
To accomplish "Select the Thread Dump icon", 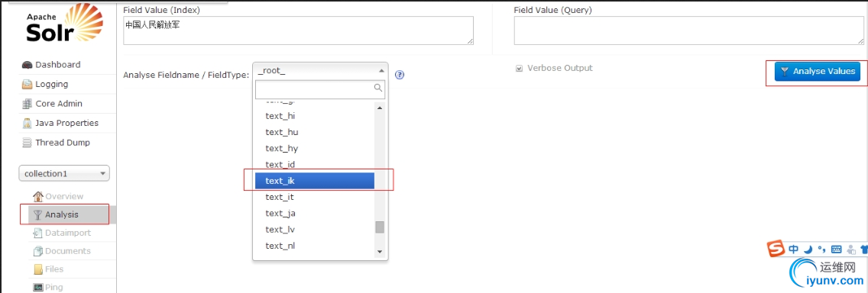I will [x=28, y=143].
